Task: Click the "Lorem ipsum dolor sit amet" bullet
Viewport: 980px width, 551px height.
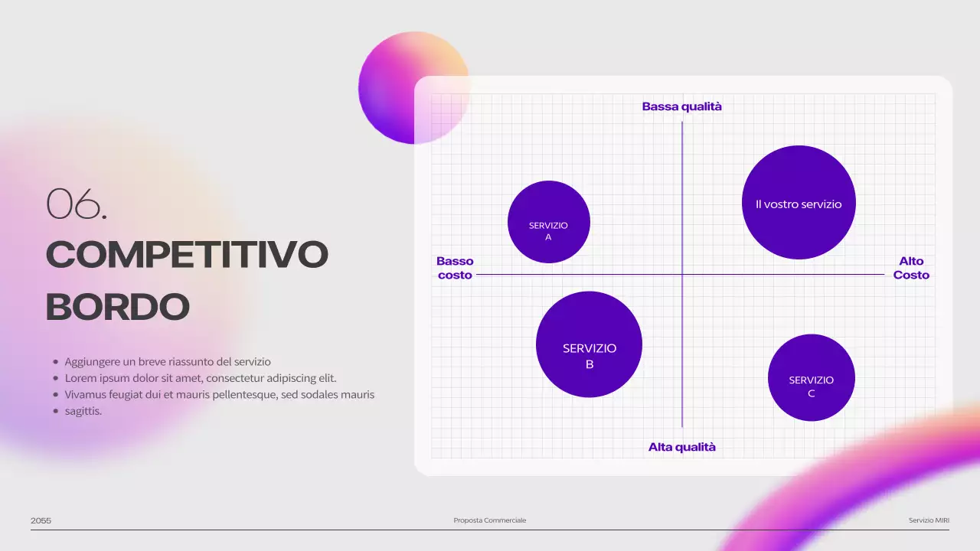Action: click(200, 378)
